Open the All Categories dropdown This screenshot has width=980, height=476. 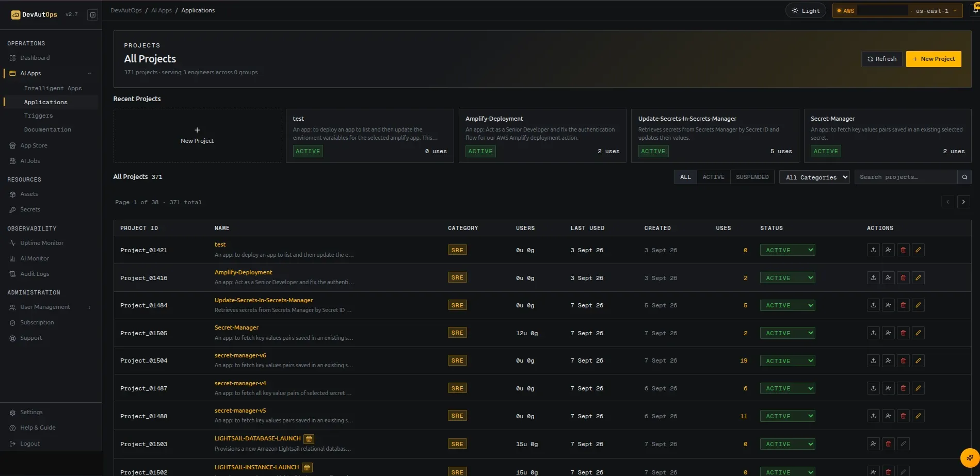(x=814, y=177)
